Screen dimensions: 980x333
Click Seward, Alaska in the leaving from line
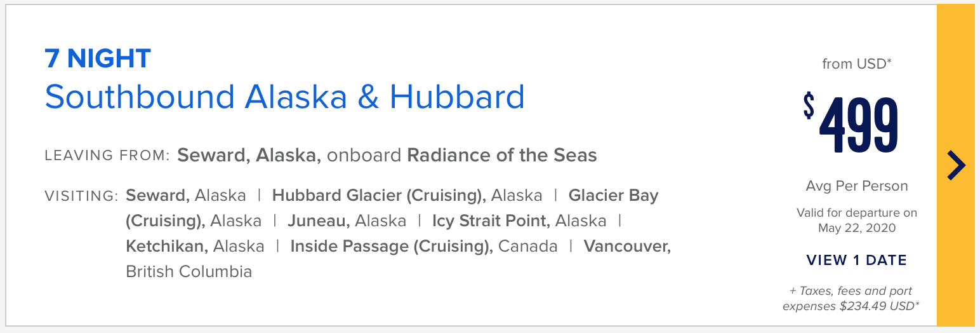tap(249, 156)
